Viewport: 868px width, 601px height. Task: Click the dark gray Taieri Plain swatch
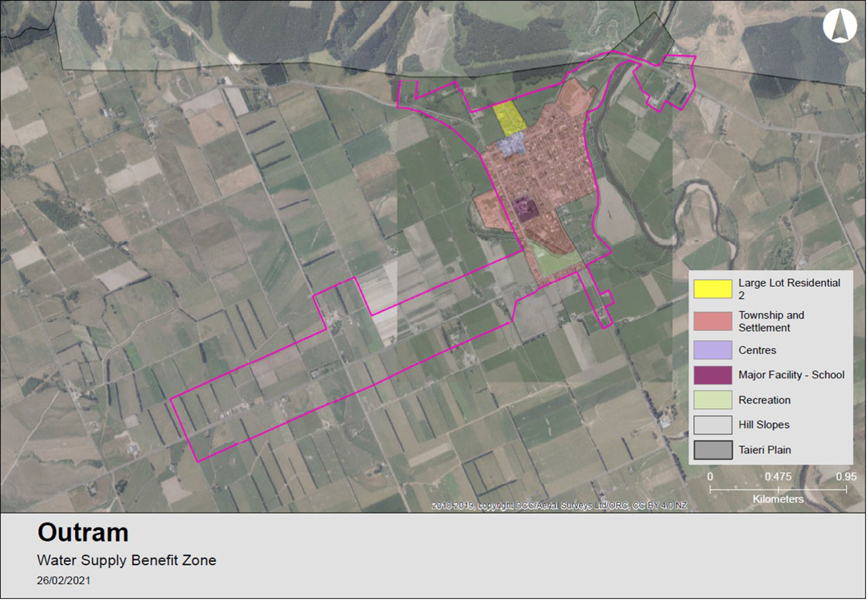pyautogui.click(x=712, y=450)
